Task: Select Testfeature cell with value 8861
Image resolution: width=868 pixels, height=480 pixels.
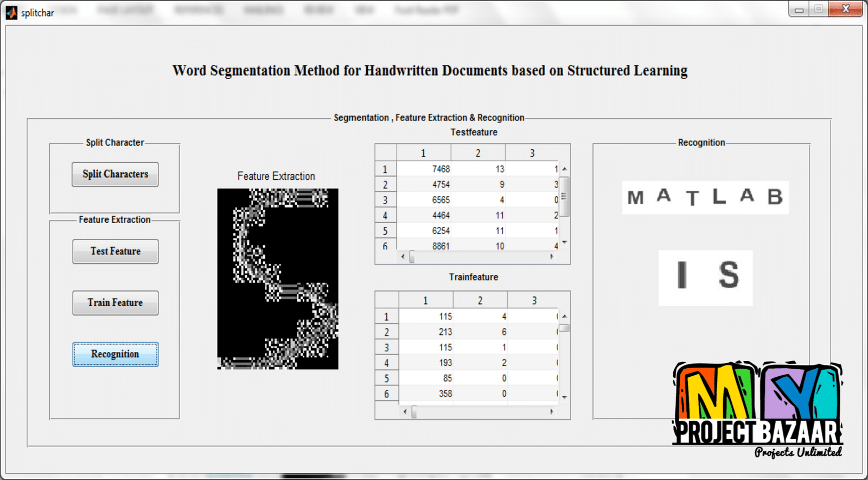Action: pos(424,245)
